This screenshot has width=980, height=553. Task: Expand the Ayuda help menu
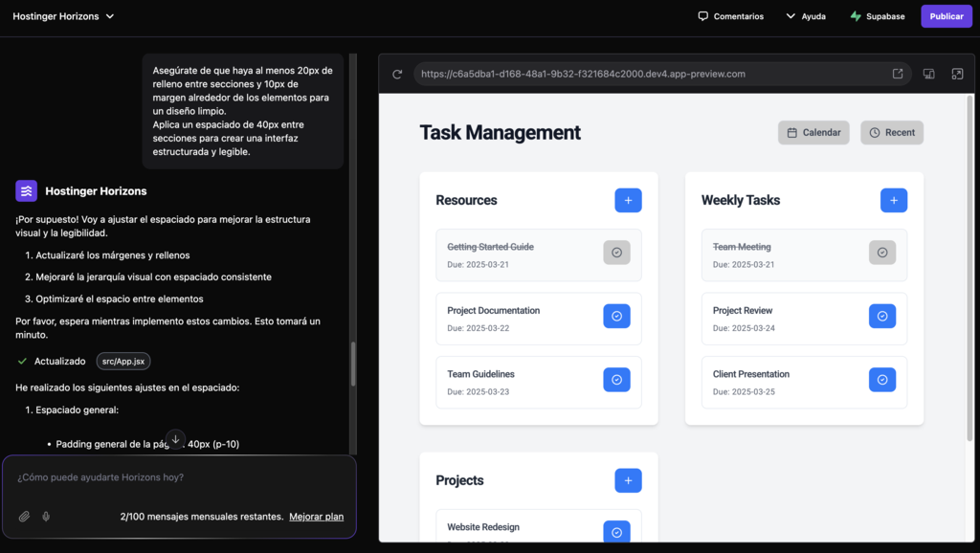coord(805,16)
